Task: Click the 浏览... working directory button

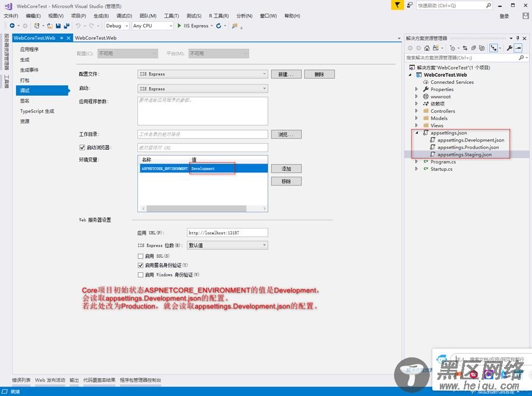Action: pos(286,134)
